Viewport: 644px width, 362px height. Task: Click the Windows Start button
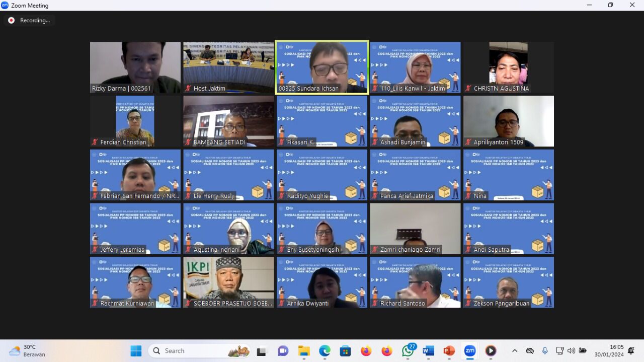pyautogui.click(x=136, y=351)
